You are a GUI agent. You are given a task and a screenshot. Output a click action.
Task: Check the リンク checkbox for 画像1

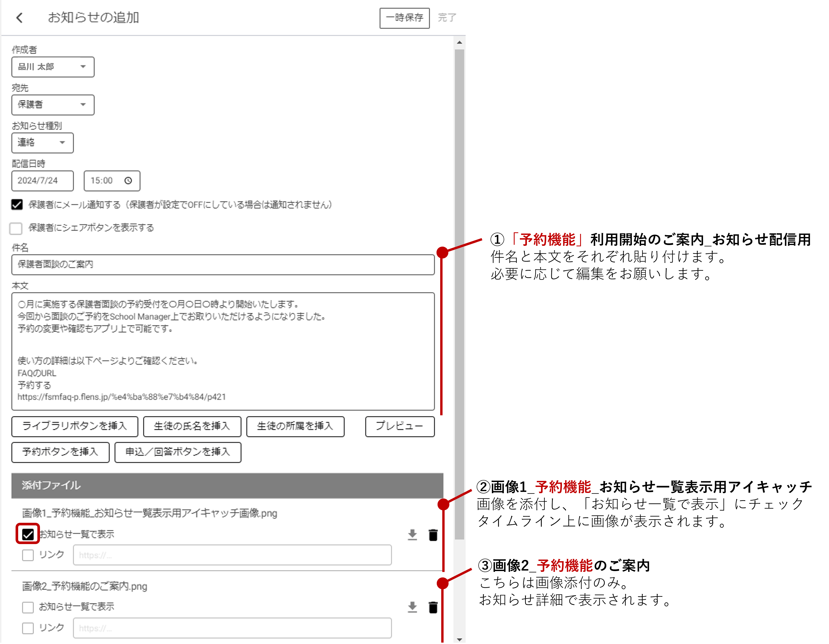click(x=28, y=555)
